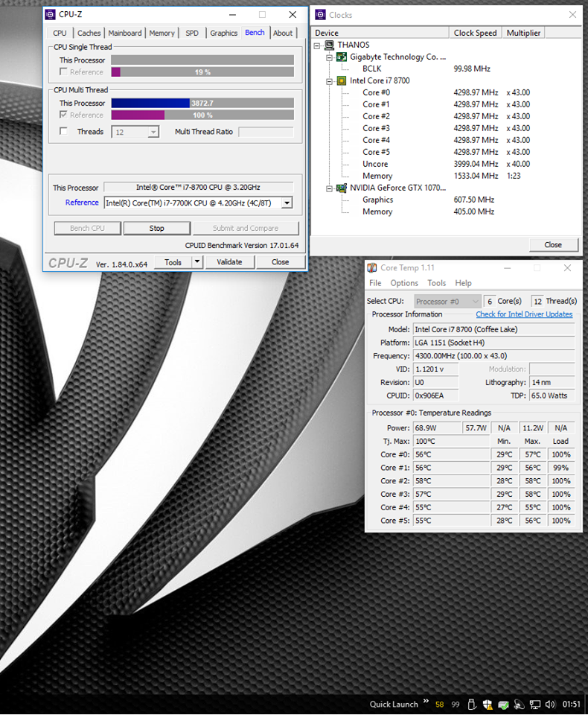Click the taskbar clock showing 01:51
588x715 pixels.
[x=572, y=705]
